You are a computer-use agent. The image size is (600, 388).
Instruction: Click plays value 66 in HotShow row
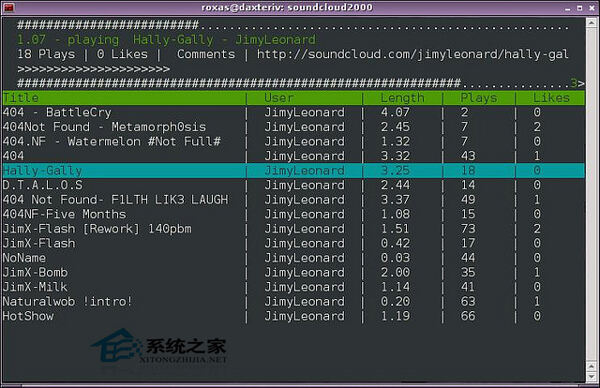click(468, 316)
